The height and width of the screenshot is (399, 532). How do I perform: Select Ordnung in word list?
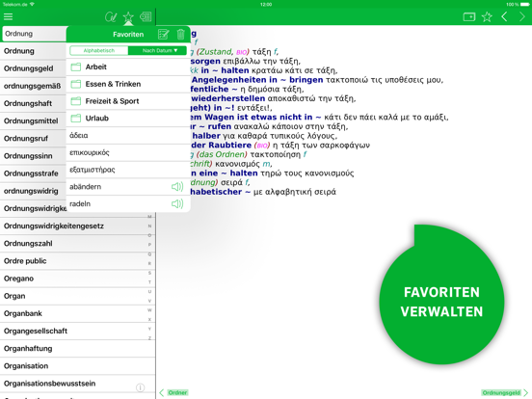[x=33, y=51]
